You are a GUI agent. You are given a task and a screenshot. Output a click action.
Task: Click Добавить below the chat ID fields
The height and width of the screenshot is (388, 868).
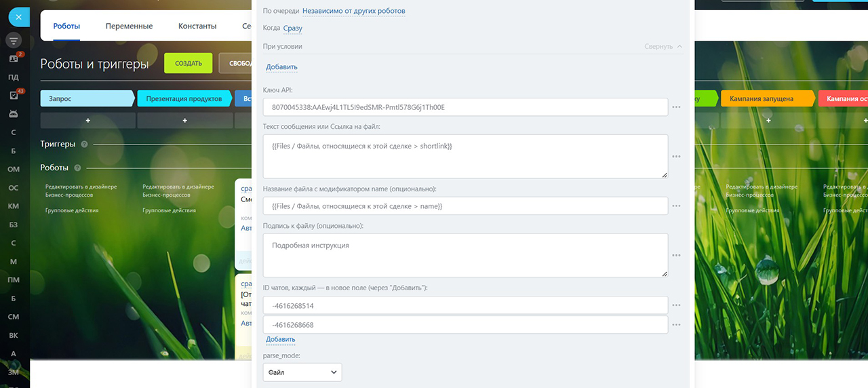281,340
